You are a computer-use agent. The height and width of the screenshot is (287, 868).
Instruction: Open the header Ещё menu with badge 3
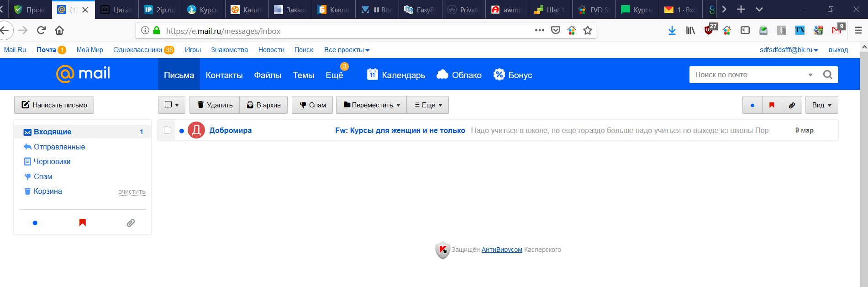click(x=335, y=75)
